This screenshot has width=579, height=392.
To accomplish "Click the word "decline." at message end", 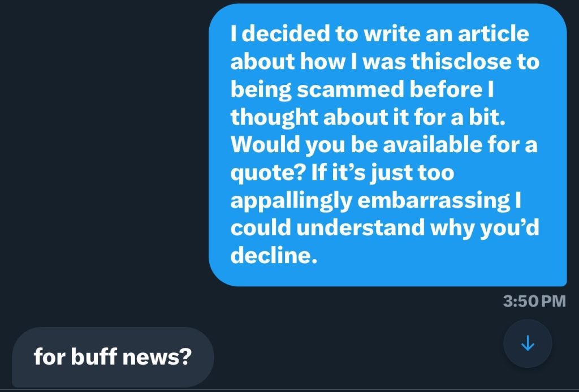I will point(272,256).
